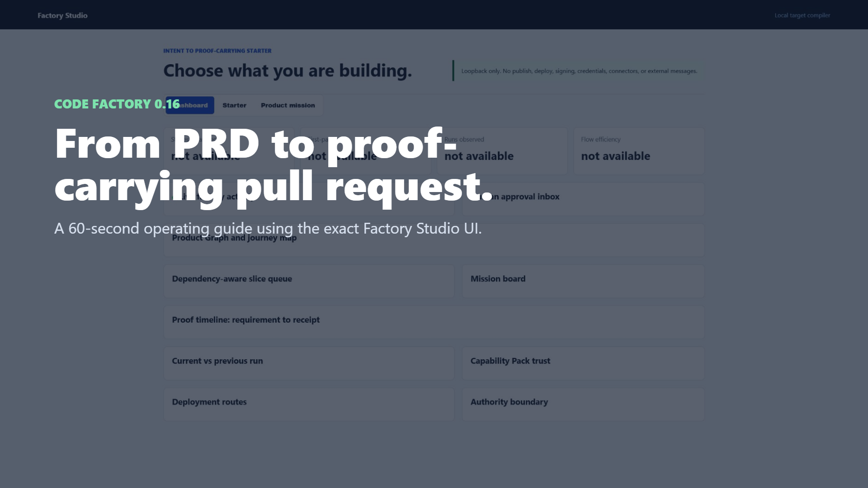Click the Local target compiler label
Viewport: 868px width, 488px height.
point(802,15)
